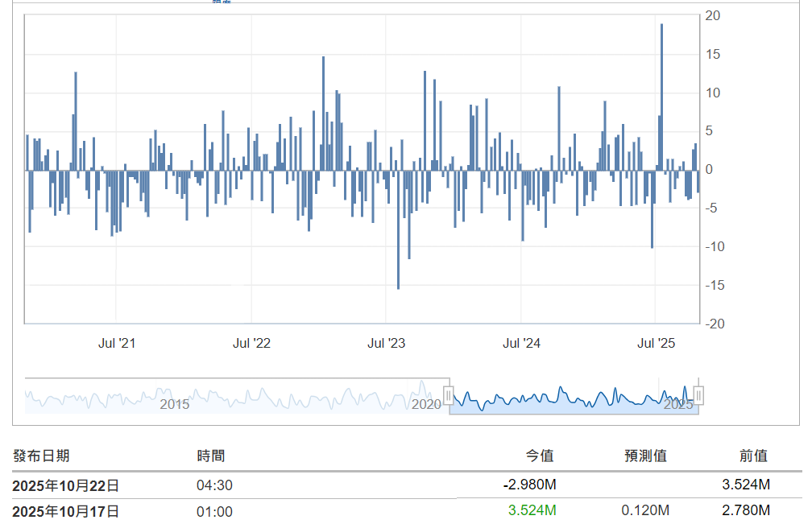Click the 前值 column header
The width and height of the screenshot is (812, 524).
pyautogui.click(x=753, y=456)
